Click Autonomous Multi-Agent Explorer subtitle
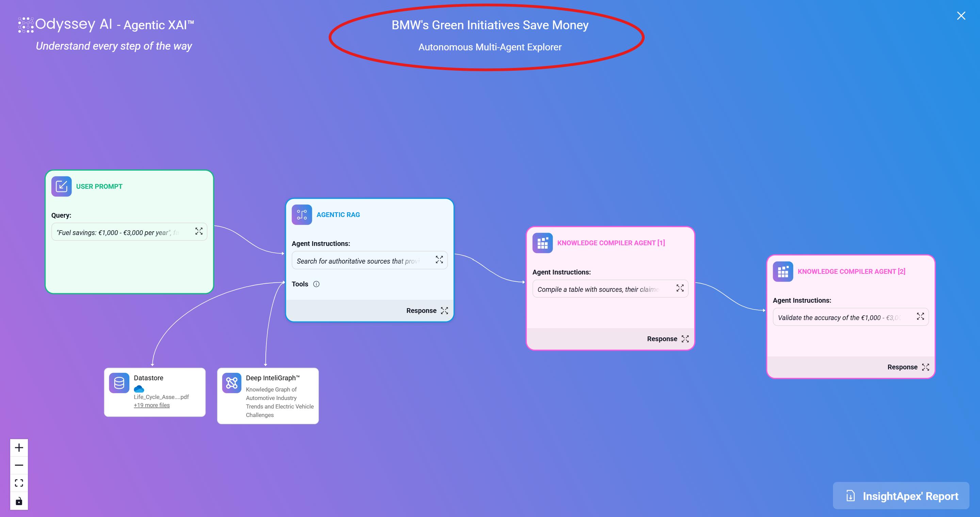The image size is (980, 517). (490, 47)
